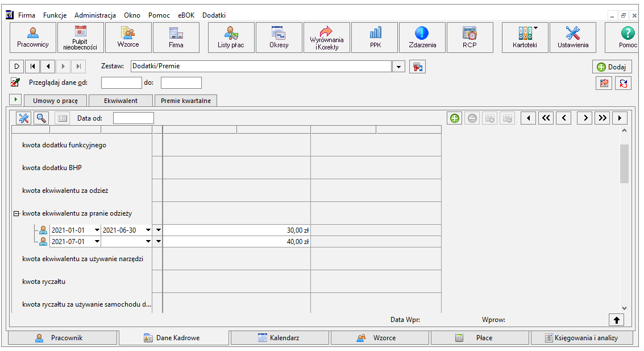
Task: Collapse kwota ekwiwalentu za pranie odzieży
Action: click(x=16, y=214)
